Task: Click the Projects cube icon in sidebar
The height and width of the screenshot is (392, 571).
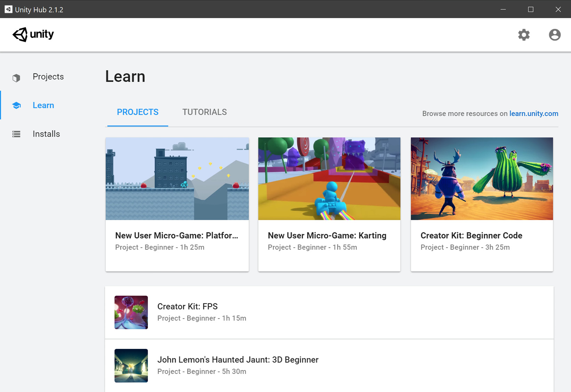Action: tap(16, 78)
